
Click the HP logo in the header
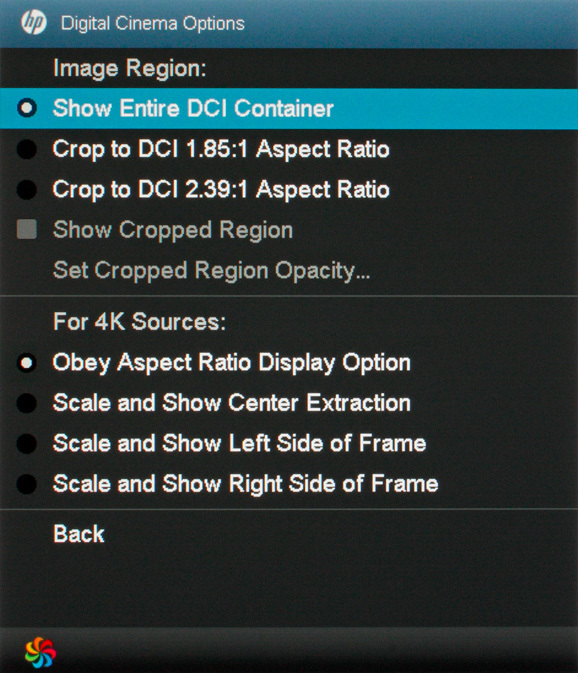34,22
